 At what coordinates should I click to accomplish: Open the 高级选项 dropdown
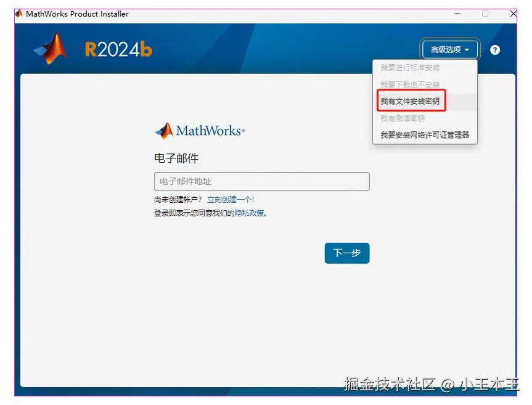[452, 50]
